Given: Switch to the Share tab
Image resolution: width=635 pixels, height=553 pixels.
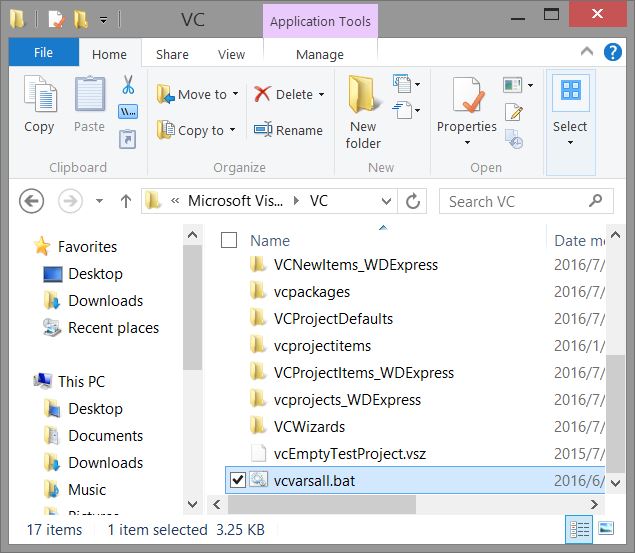Looking at the screenshot, I should point(172,54).
